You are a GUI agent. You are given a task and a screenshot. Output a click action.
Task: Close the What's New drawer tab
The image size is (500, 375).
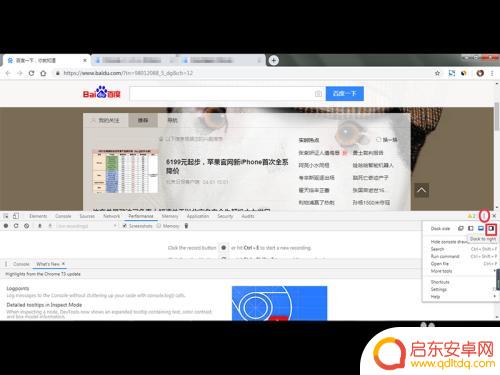tap(63, 264)
